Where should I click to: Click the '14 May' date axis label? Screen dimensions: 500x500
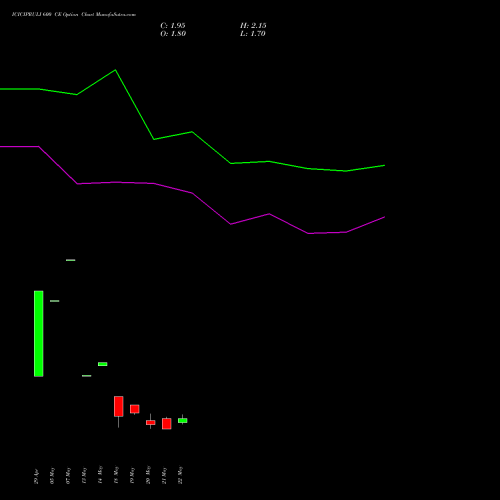click(100, 475)
